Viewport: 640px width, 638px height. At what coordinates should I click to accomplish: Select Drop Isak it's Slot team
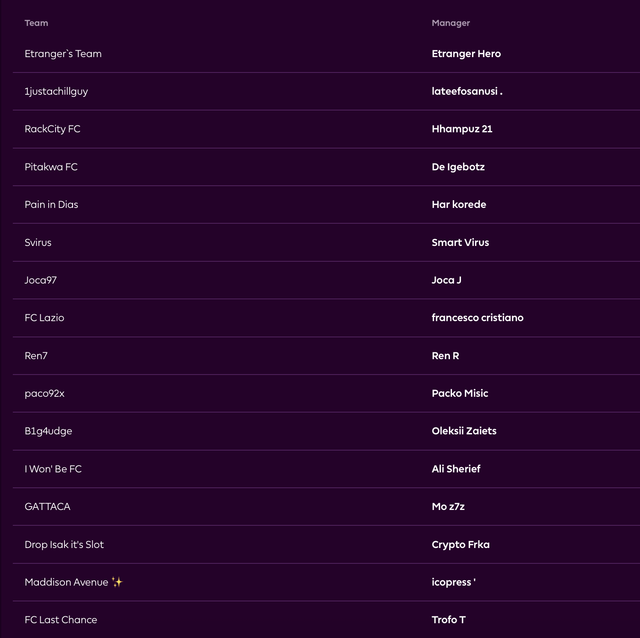64,545
